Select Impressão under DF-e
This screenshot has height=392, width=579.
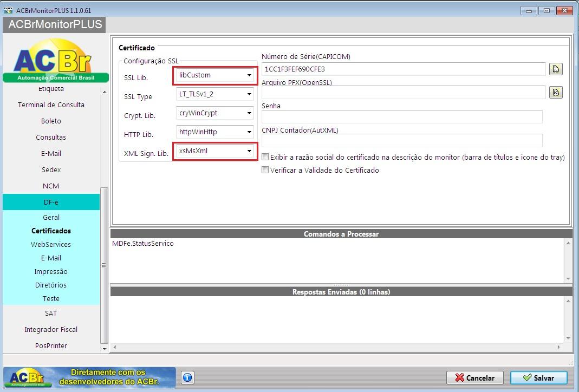pos(51,272)
